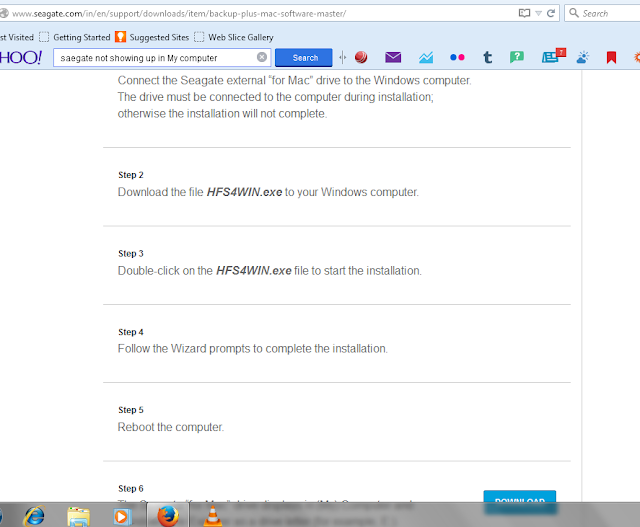
Task: Click the Step 2 heading
Action: (131, 175)
